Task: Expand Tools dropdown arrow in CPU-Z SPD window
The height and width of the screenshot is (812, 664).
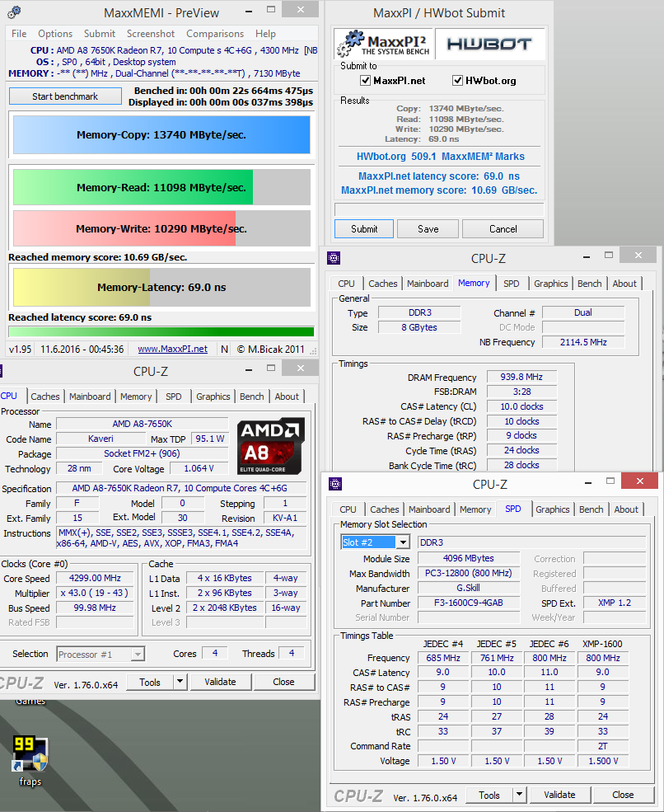Action: click(x=519, y=795)
